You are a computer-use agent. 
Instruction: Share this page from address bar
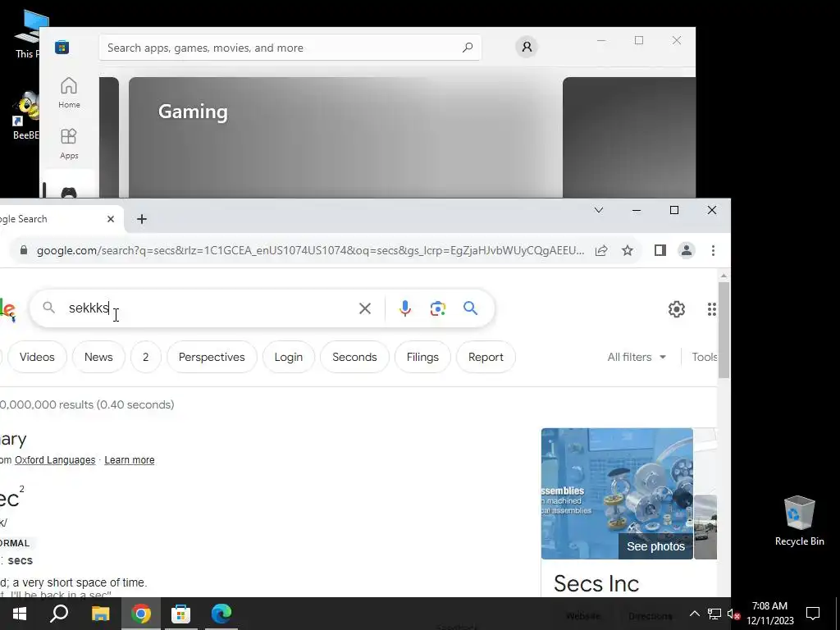point(601,250)
